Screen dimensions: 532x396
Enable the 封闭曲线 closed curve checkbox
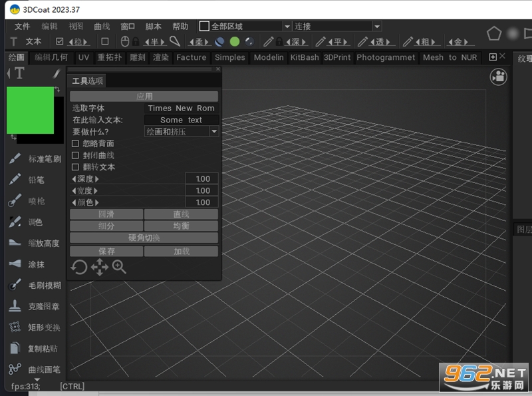click(x=75, y=155)
